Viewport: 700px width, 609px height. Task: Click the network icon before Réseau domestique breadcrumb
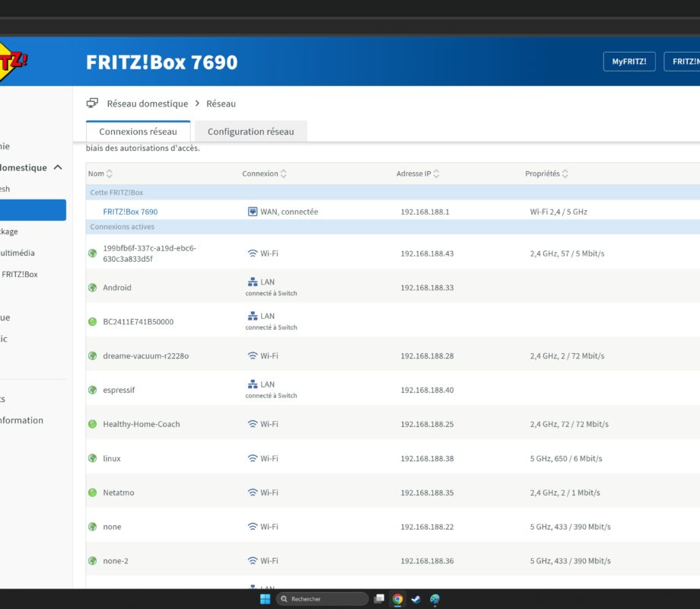click(92, 104)
